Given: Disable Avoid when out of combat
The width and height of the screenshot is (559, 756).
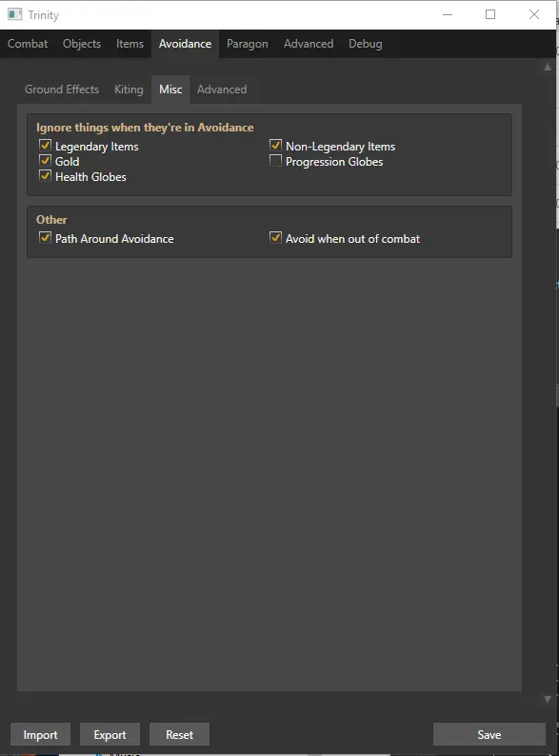Looking at the screenshot, I should (x=275, y=238).
